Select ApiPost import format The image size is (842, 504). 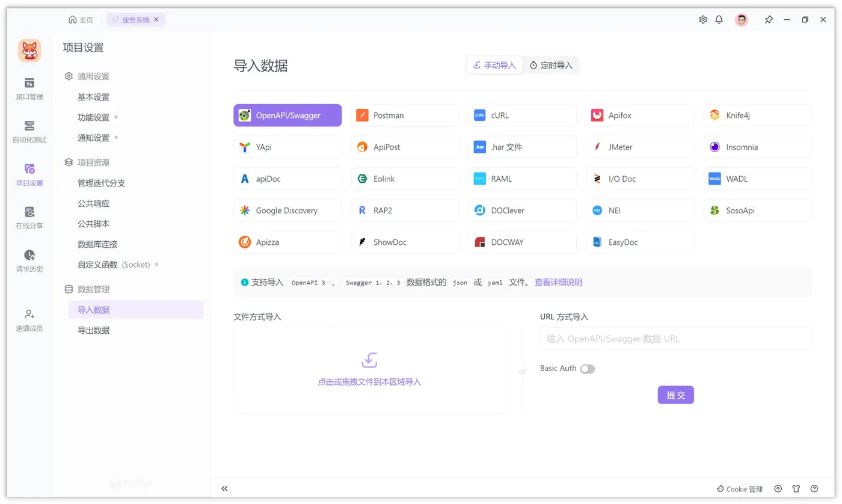[x=405, y=147]
